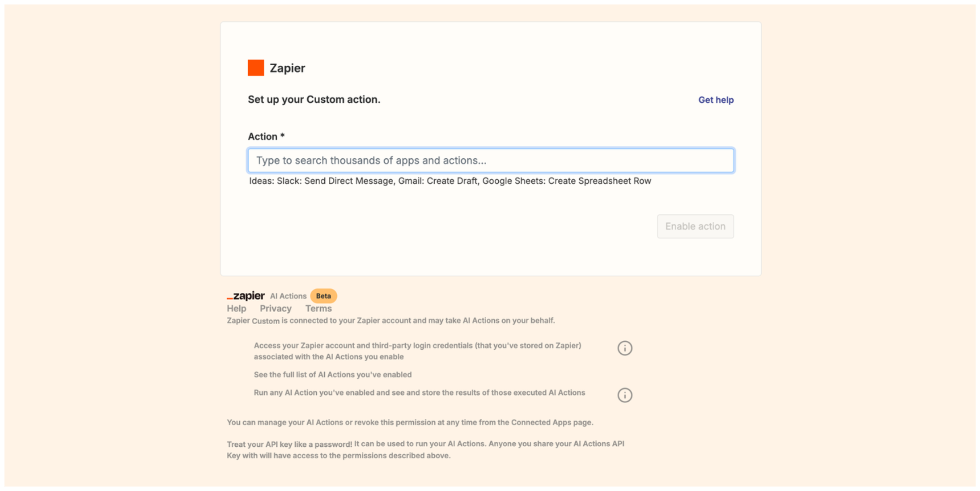Screen dimensions: 980x491
Task: Open the Terms footer link
Action: click(318, 309)
